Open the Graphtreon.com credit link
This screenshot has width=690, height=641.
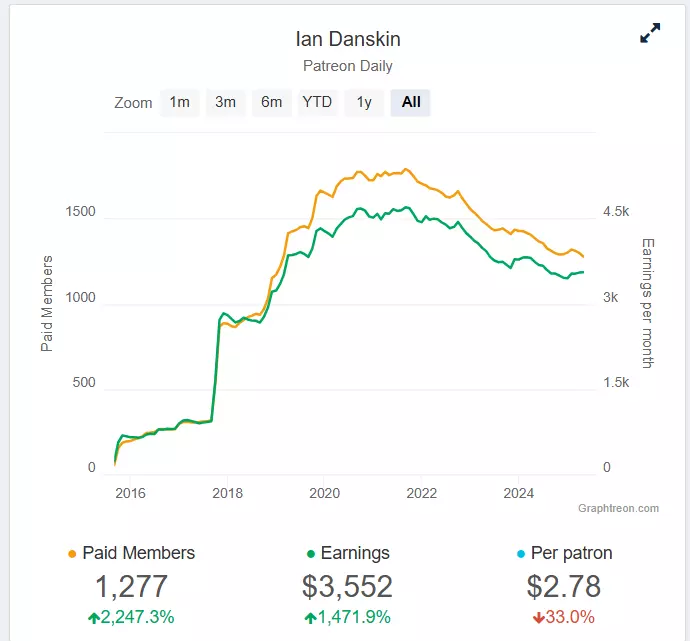618,508
